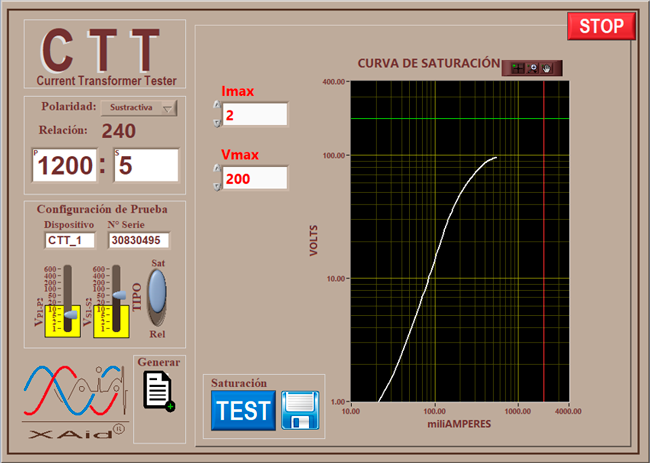Click the Generar report document icon

pyautogui.click(x=158, y=390)
